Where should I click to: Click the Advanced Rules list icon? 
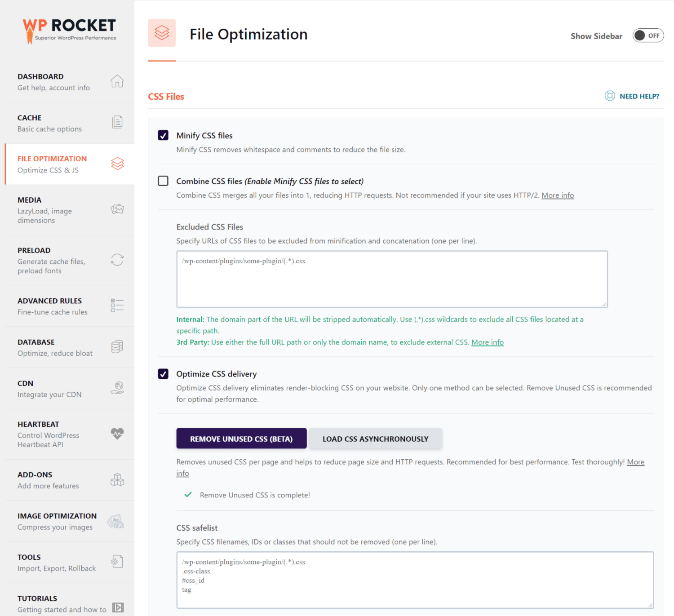coord(117,306)
